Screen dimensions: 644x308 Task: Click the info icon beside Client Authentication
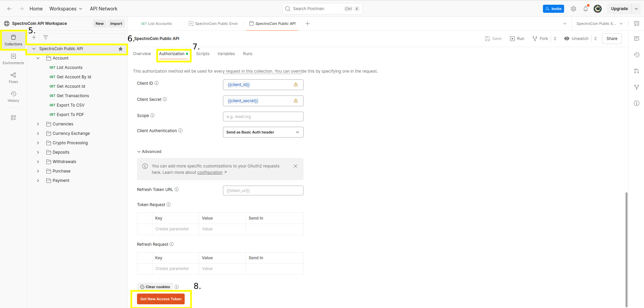[180, 131]
